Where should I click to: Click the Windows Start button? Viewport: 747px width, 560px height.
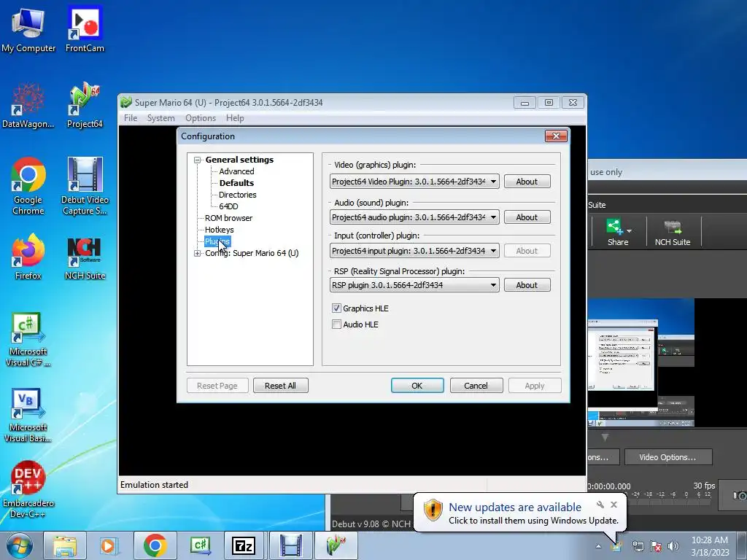19,545
